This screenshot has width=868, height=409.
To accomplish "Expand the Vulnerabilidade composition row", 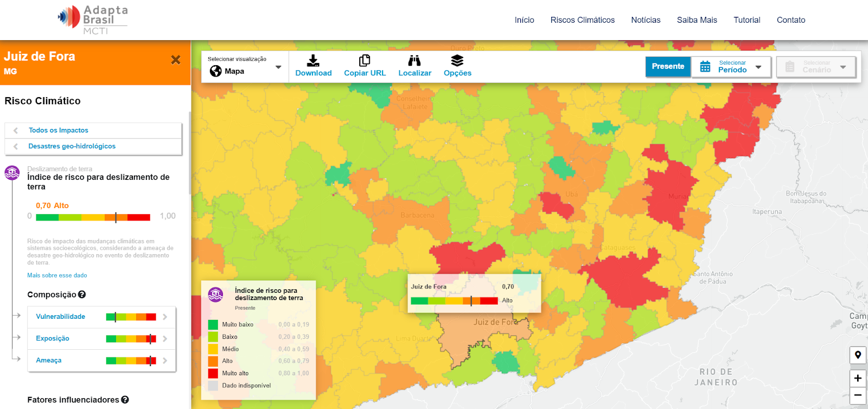I will (165, 317).
